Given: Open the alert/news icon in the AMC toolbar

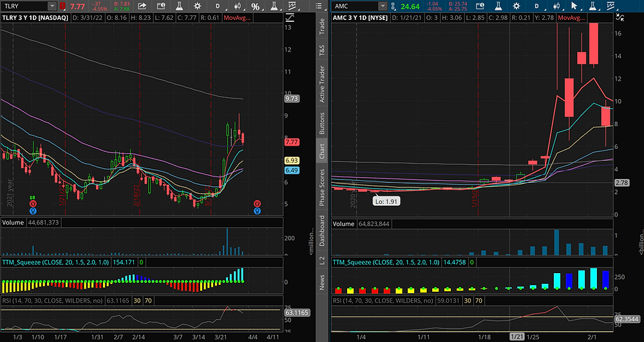Looking at the screenshot, I should point(479,6).
